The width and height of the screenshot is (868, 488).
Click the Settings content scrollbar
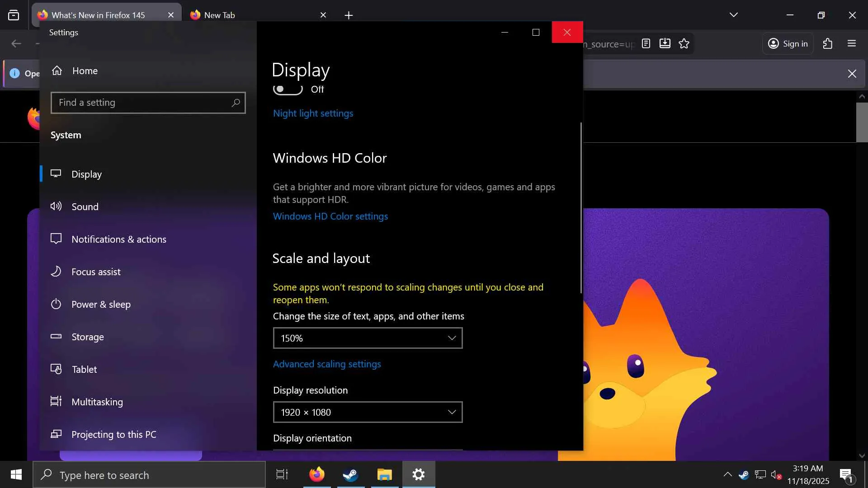[x=581, y=208]
